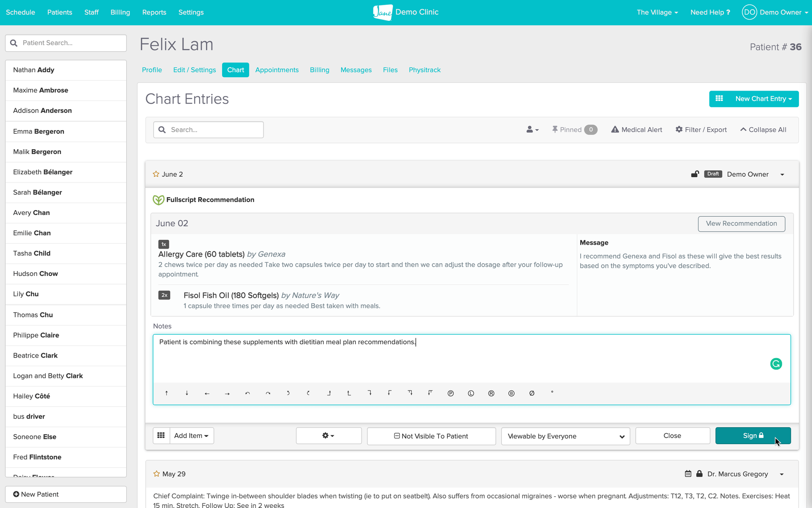Select patient Emma Bergeron in list
Viewport: 812px width, 508px height.
[x=66, y=131]
